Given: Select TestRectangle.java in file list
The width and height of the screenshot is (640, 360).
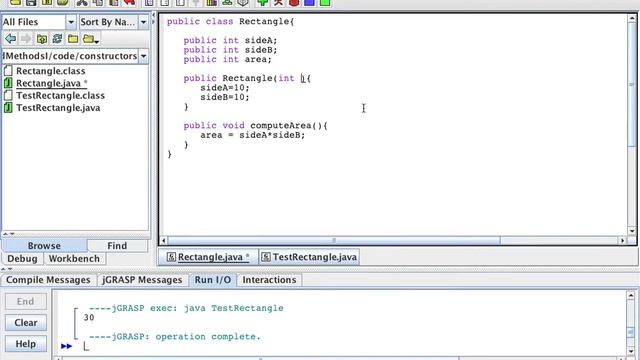Looking at the screenshot, I should tap(58, 107).
